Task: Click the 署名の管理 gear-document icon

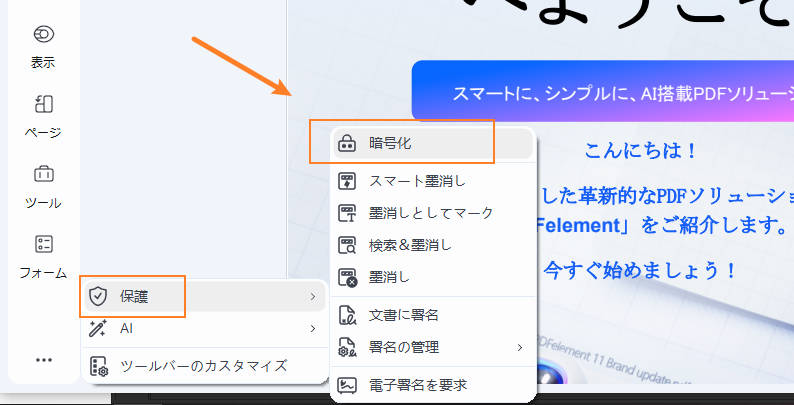Action: coord(347,347)
